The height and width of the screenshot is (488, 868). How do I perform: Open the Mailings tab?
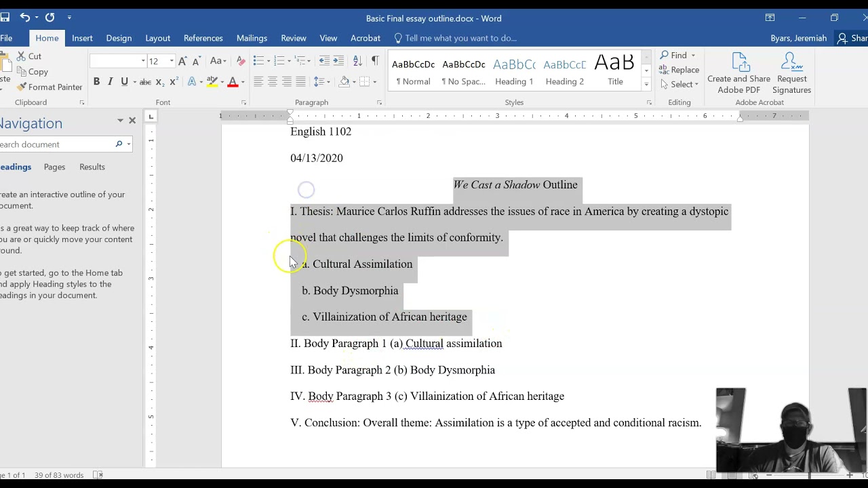252,38
